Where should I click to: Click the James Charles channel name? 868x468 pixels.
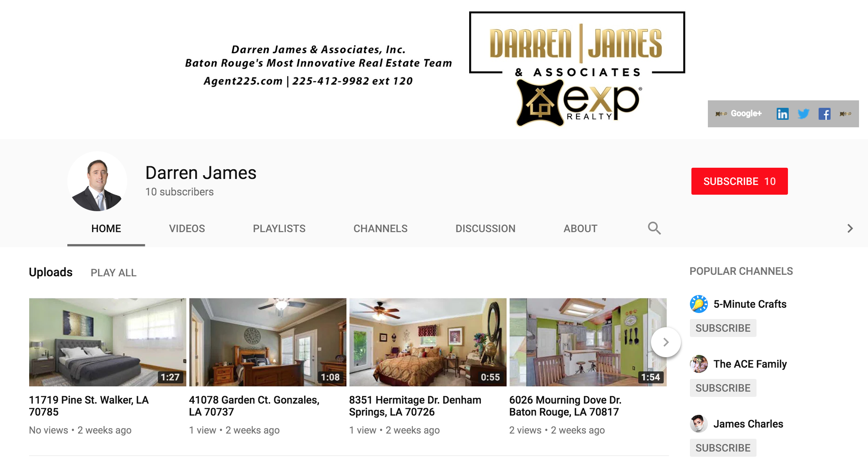(748, 424)
